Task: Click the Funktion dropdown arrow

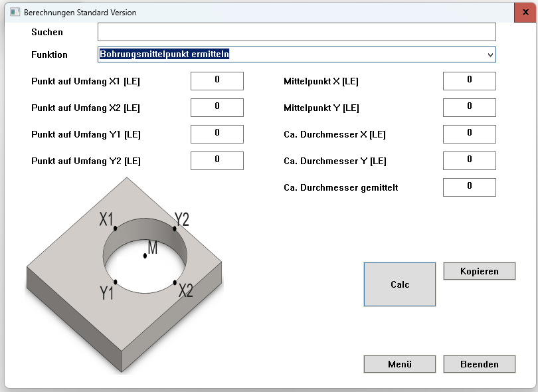Action: (490, 55)
